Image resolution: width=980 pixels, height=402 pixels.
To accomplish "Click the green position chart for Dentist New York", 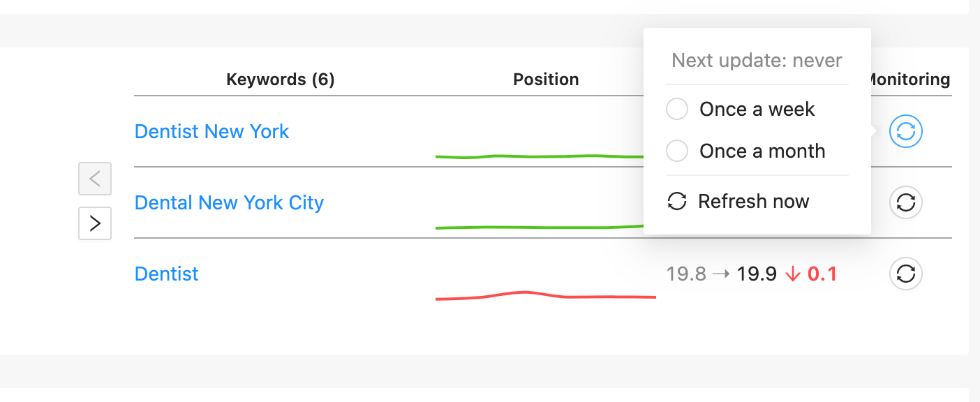I will point(537,156).
